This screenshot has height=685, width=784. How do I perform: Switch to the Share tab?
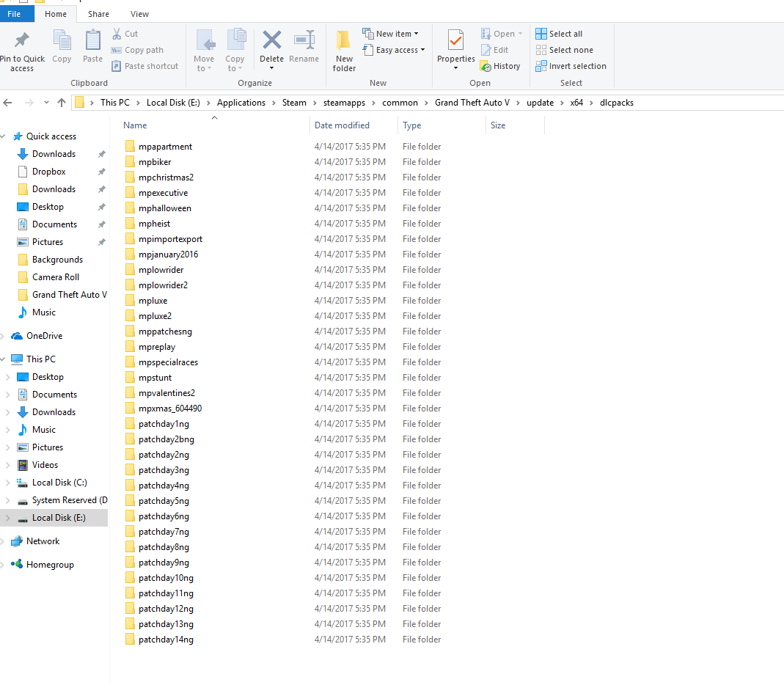98,14
